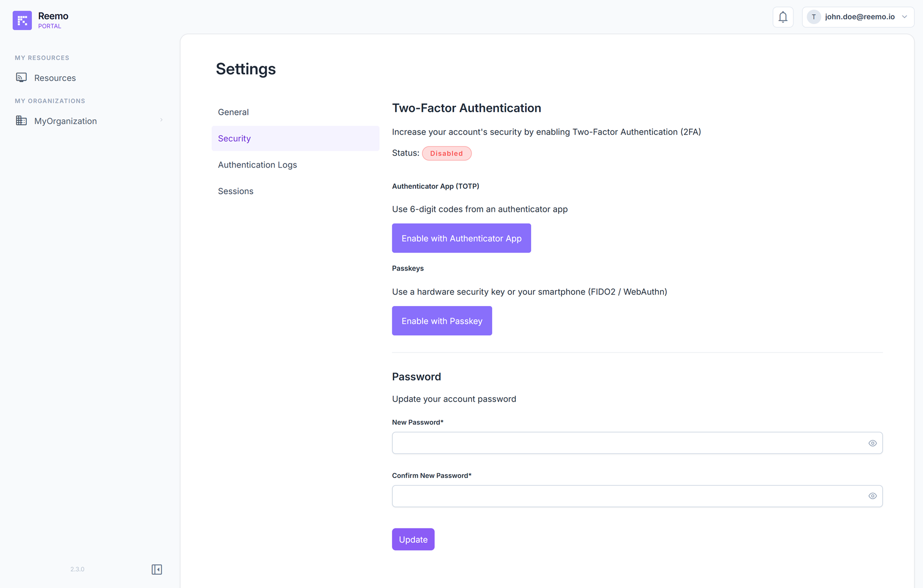923x588 pixels.
Task: Click the Two-Factor Authentication heading
Action: (466, 108)
